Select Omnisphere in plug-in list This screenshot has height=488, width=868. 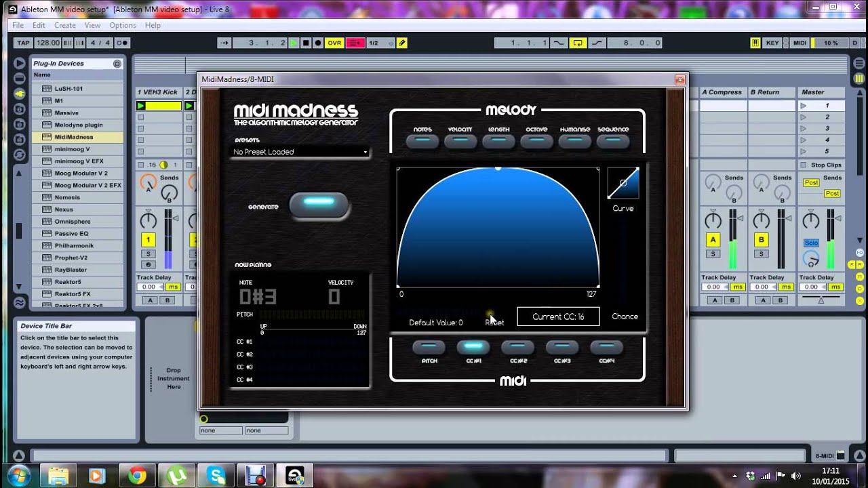click(x=72, y=221)
